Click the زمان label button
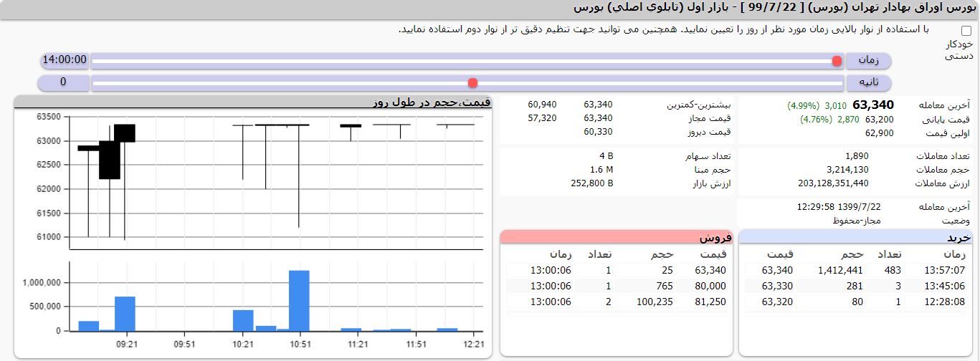Screen dimensions: 980x361 [x=868, y=60]
